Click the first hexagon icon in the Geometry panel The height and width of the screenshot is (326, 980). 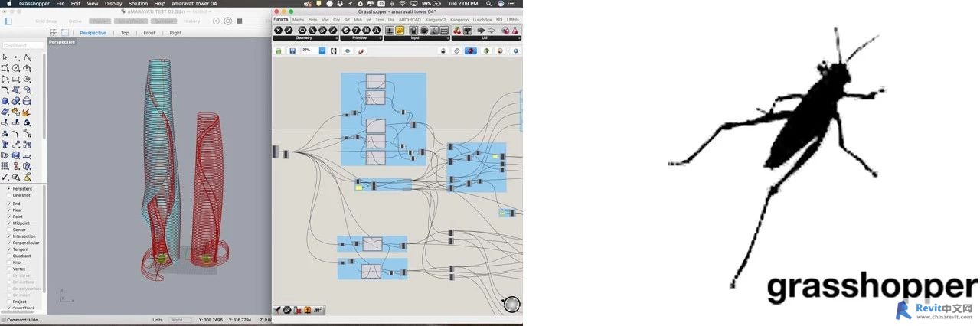(x=278, y=30)
